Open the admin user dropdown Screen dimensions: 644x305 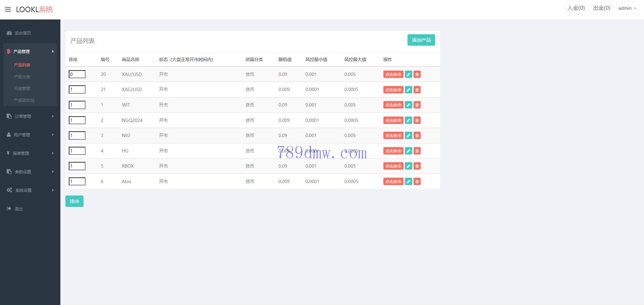(x=627, y=8)
